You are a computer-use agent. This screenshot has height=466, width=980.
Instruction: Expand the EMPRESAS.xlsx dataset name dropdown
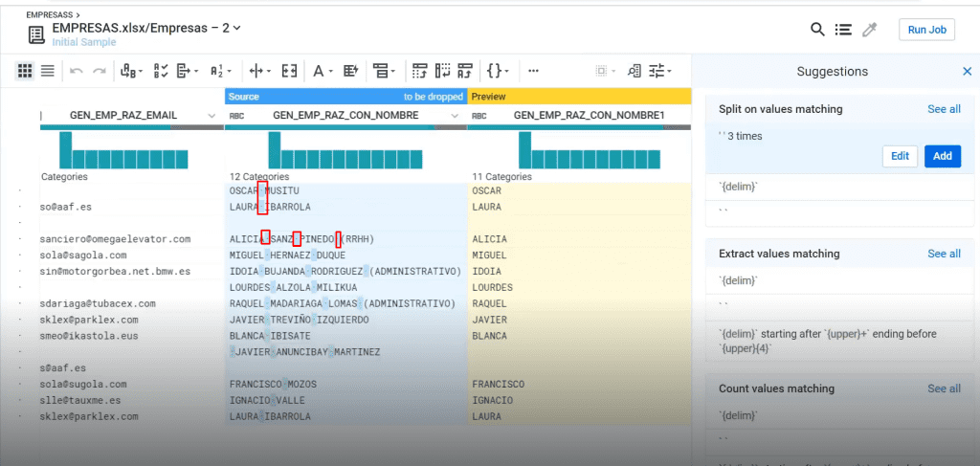pos(237,28)
